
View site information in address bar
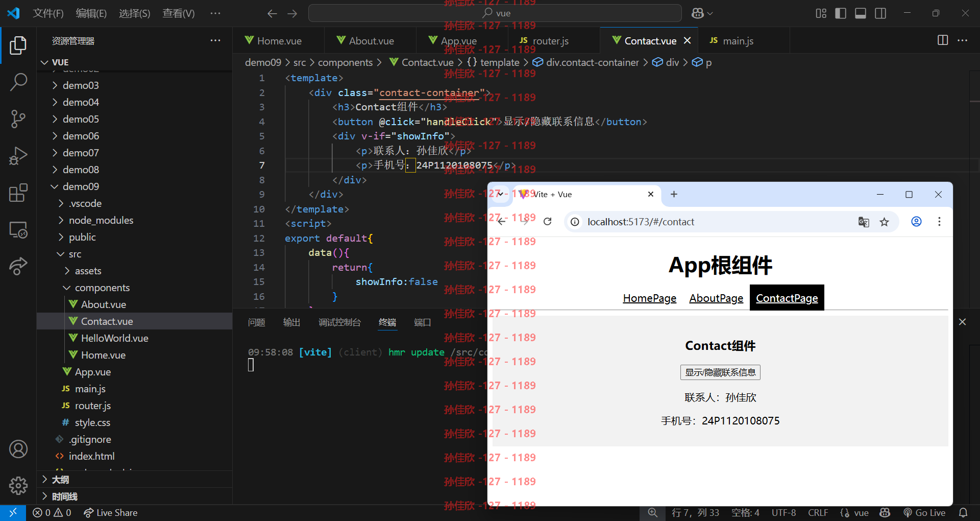(x=575, y=222)
